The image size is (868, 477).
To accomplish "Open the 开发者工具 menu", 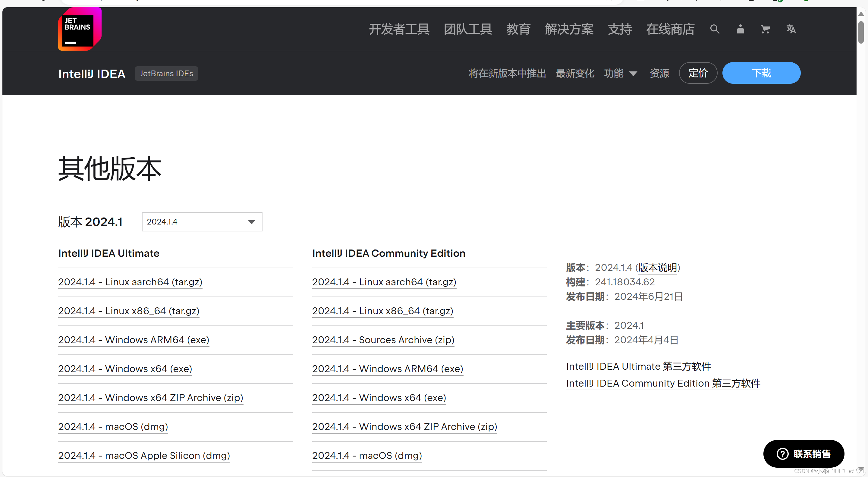I will pos(399,29).
